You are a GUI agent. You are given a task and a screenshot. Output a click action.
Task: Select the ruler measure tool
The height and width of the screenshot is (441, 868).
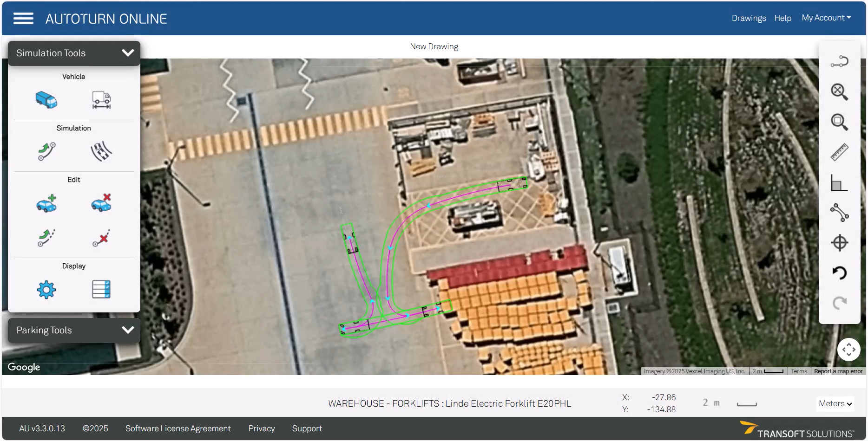click(x=839, y=152)
